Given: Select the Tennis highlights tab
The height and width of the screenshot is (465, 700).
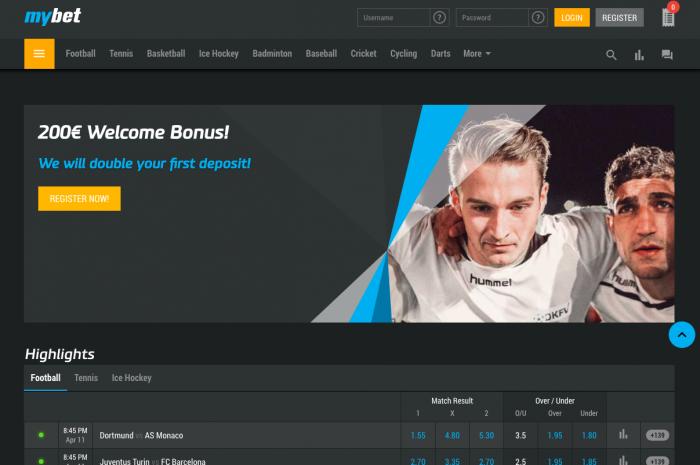Looking at the screenshot, I should tap(86, 378).
